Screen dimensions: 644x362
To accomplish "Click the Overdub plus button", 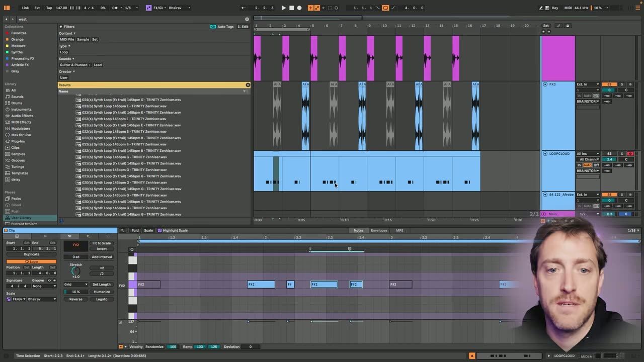I will (x=310, y=8).
